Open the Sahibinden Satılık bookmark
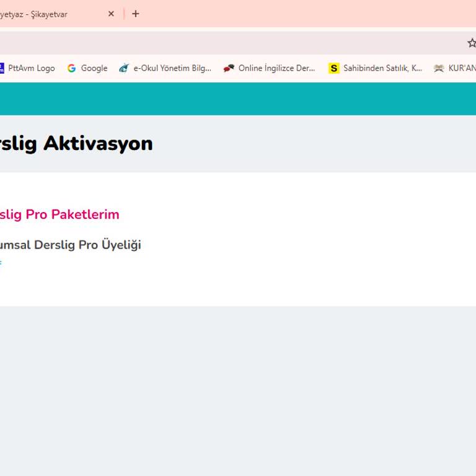 375,68
